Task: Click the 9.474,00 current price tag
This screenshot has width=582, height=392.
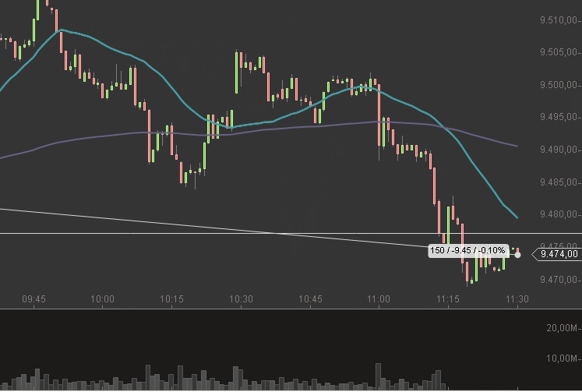Action: tap(556, 254)
